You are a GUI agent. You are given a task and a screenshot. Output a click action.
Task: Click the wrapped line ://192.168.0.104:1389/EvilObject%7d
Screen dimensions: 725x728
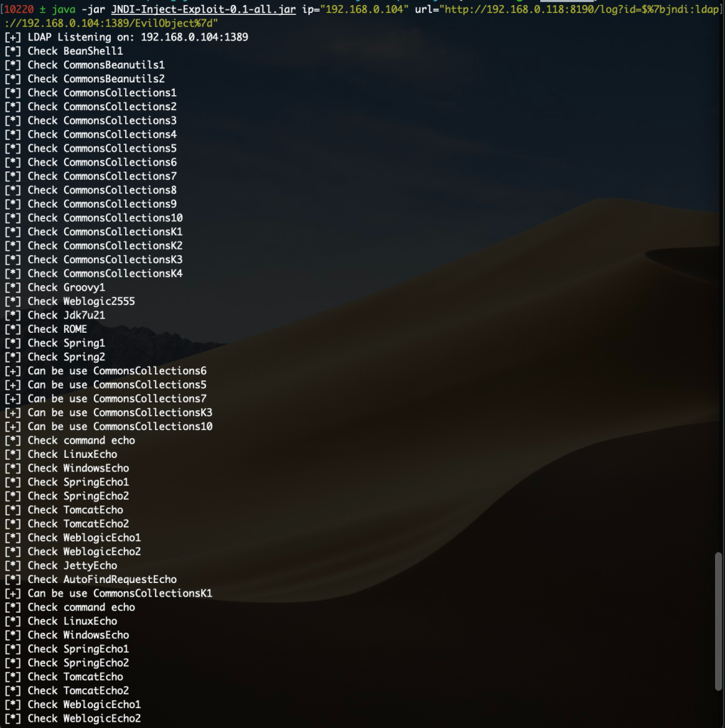point(111,23)
